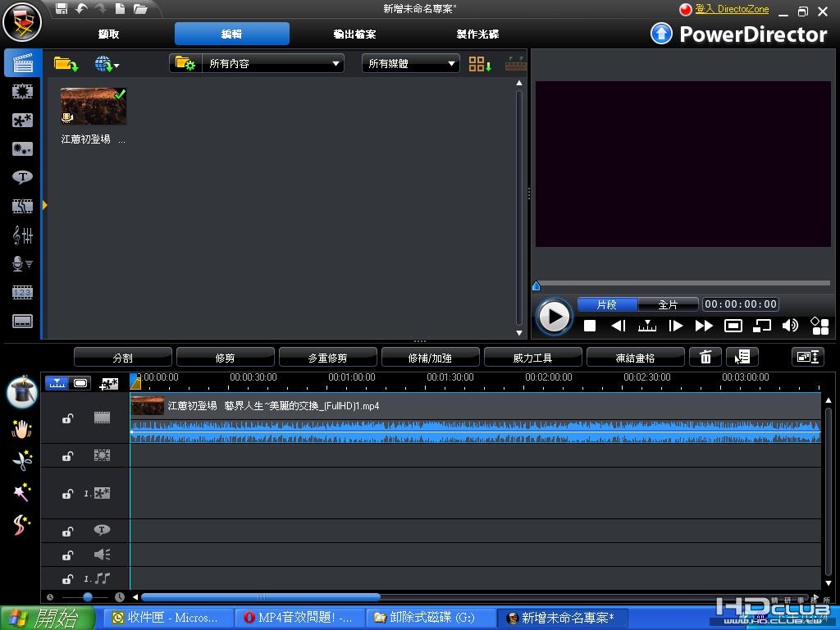Open the Title Room icon
The image size is (840, 630).
(22, 177)
